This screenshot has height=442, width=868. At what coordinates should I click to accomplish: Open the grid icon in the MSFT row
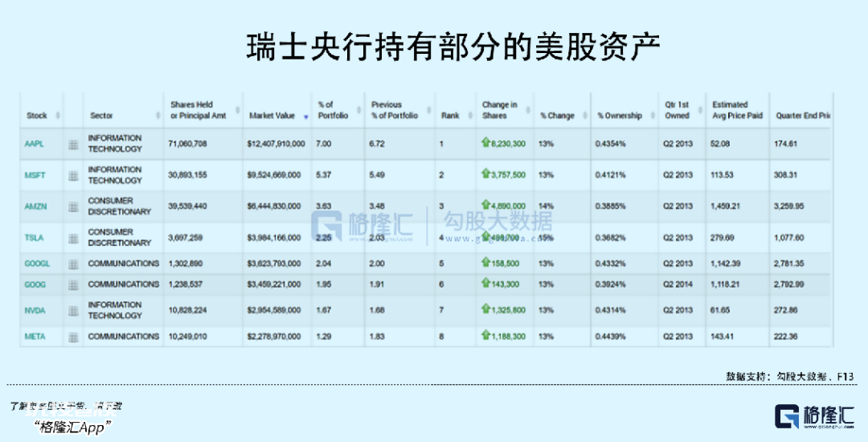pos(73,176)
